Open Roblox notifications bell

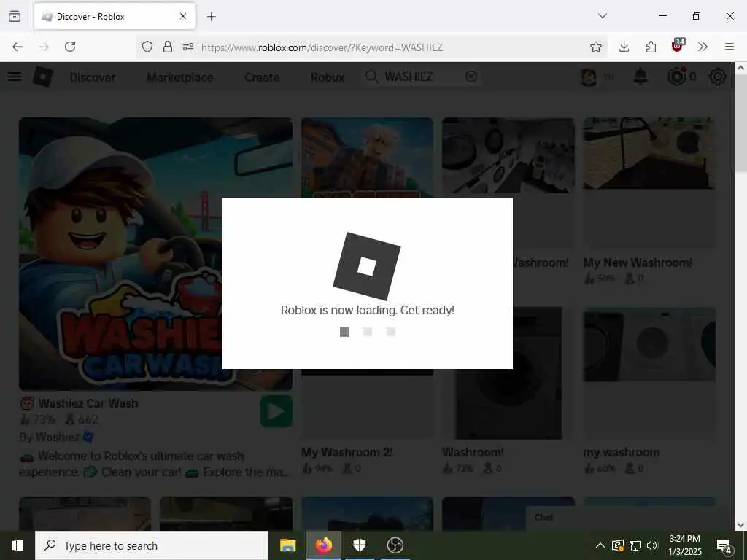coord(640,76)
